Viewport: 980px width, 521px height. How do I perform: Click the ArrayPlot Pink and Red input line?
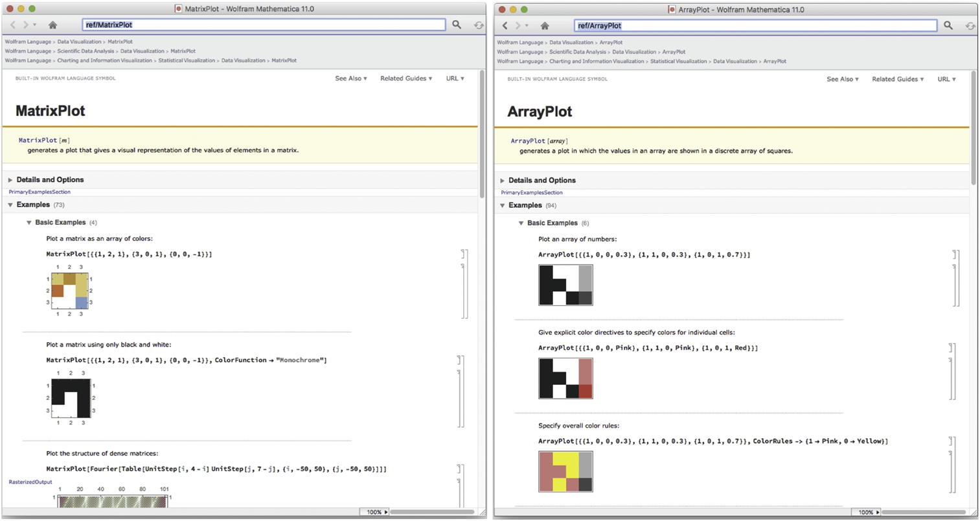[648, 348]
